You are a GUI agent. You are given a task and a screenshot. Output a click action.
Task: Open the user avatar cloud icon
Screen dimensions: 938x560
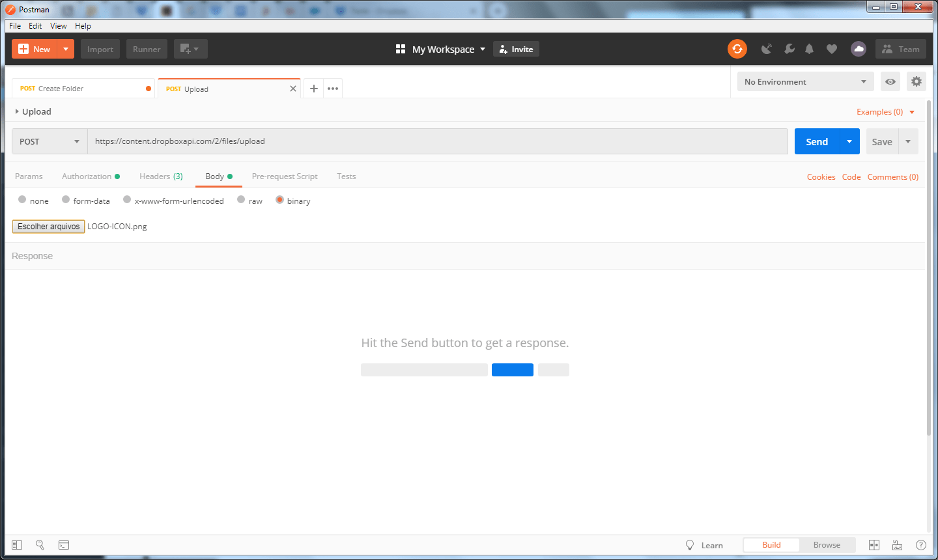[859, 49]
